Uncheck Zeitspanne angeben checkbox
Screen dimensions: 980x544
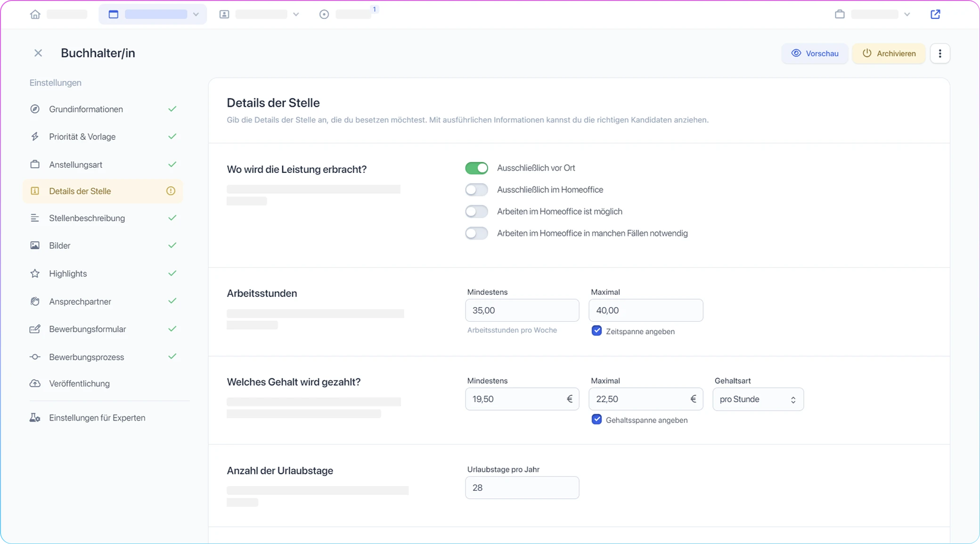[596, 331]
